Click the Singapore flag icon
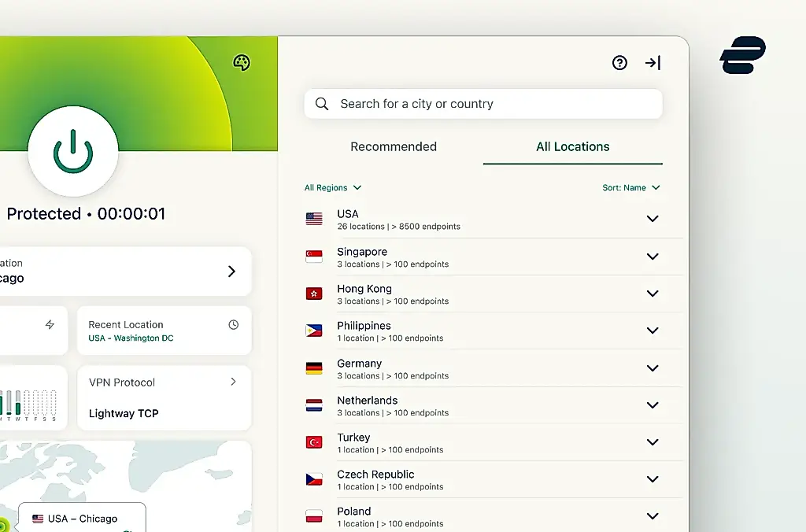This screenshot has width=806, height=532. (x=314, y=257)
